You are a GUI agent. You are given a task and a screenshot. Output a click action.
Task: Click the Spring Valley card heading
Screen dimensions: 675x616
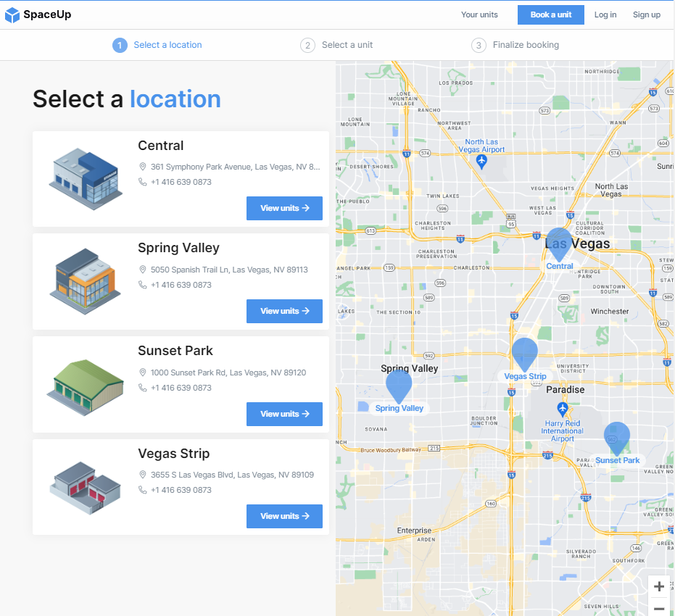(x=178, y=248)
